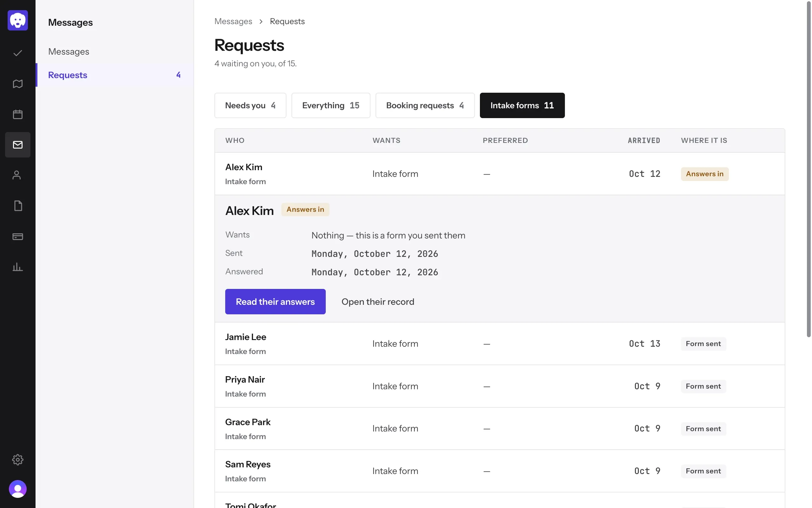Click the Oct 13 arrival date
The height and width of the screenshot is (508, 812).
[x=644, y=344]
